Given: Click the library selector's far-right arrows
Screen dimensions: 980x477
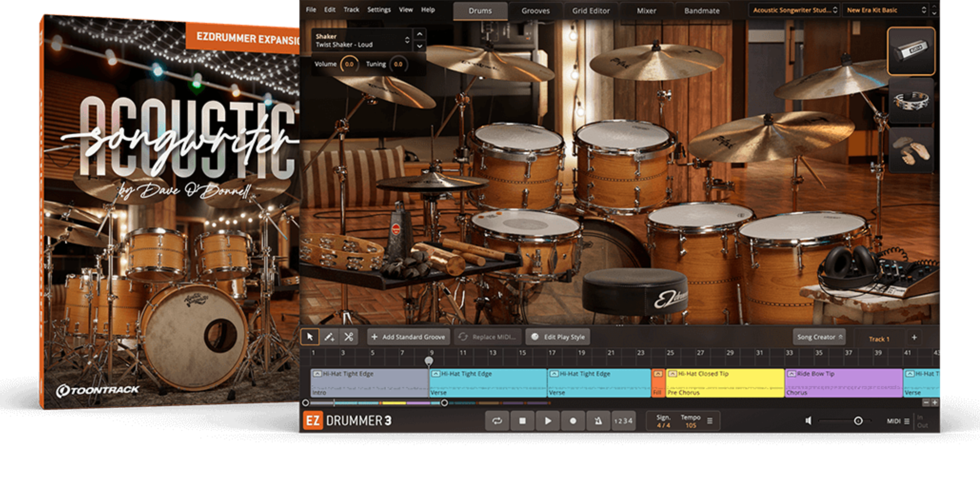Looking at the screenshot, I should (x=934, y=10).
